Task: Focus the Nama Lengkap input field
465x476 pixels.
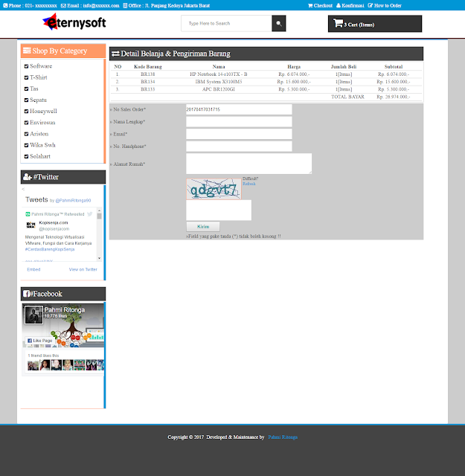Action: coord(239,122)
